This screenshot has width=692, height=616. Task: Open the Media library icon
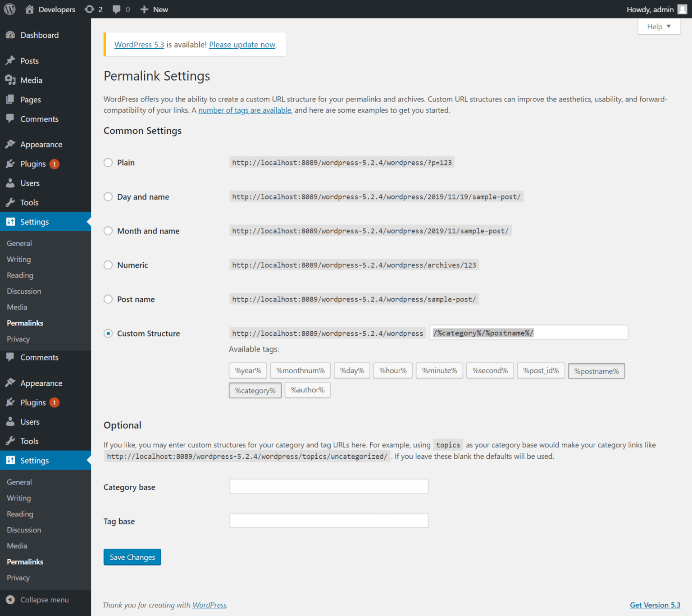coord(10,80)
